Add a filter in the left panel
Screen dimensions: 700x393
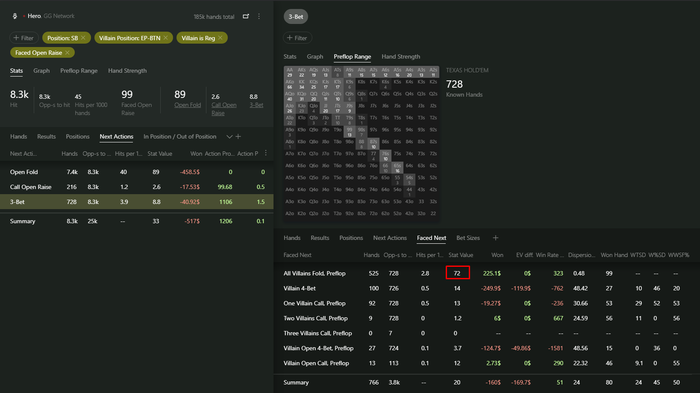pos(24,38)
